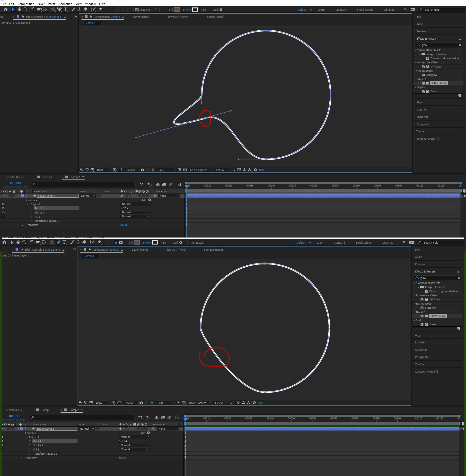
Task: Select the Zoom tool in upper window toolbar
Action: tap(26, 9)
